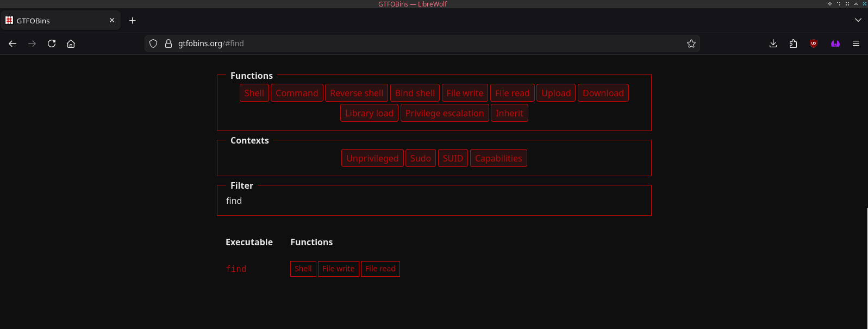868x329 pixels.
Task: Open the downloads panel
Action: click(x=773, y=44)
